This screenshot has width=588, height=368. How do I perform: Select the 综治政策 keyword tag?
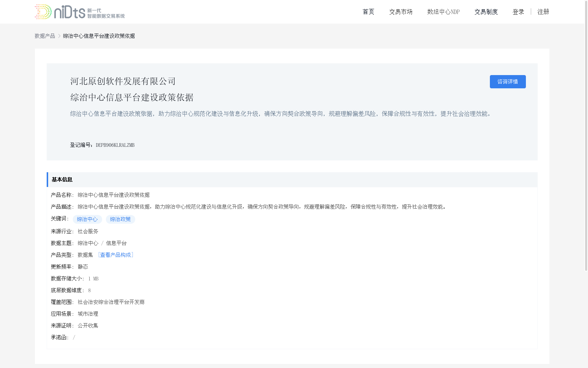pos(121,219)
